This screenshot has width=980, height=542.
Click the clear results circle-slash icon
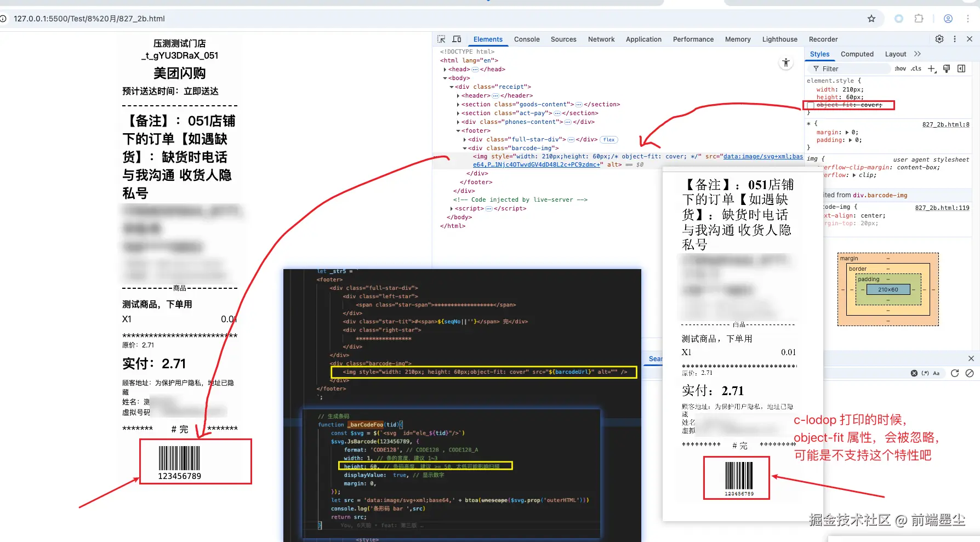tap(970, 373)
